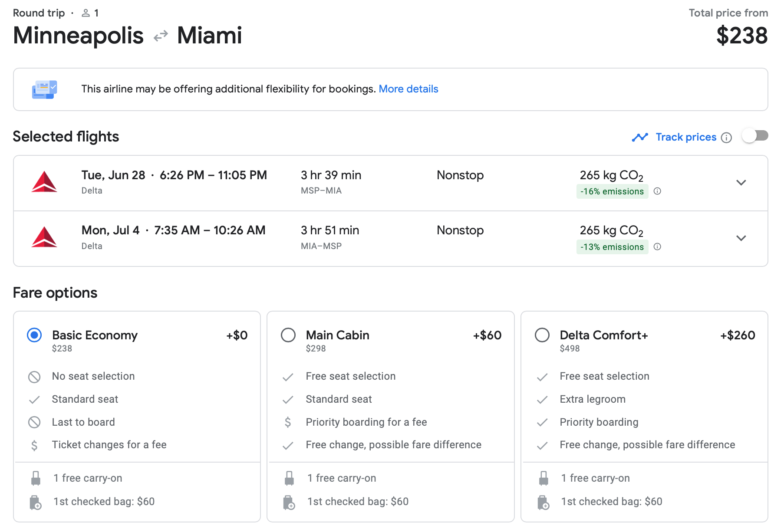Select the Basic Economy fare radio button
The width and height of the screenshot is (784, 532).
coord(34,335)
